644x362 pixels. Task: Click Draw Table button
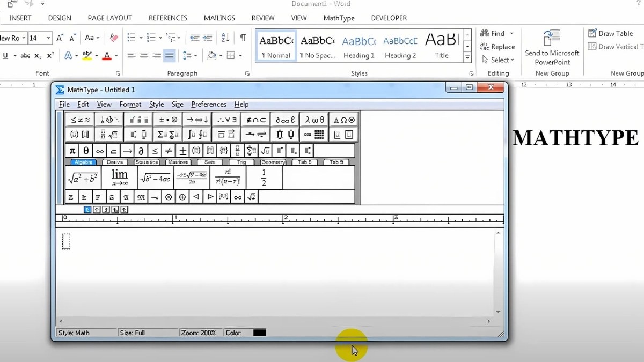tap(610, 33)
